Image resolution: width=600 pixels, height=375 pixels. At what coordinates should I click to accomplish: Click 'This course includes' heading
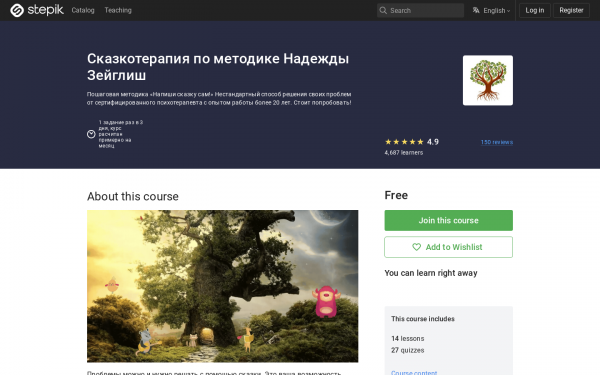tap(423, 319)
